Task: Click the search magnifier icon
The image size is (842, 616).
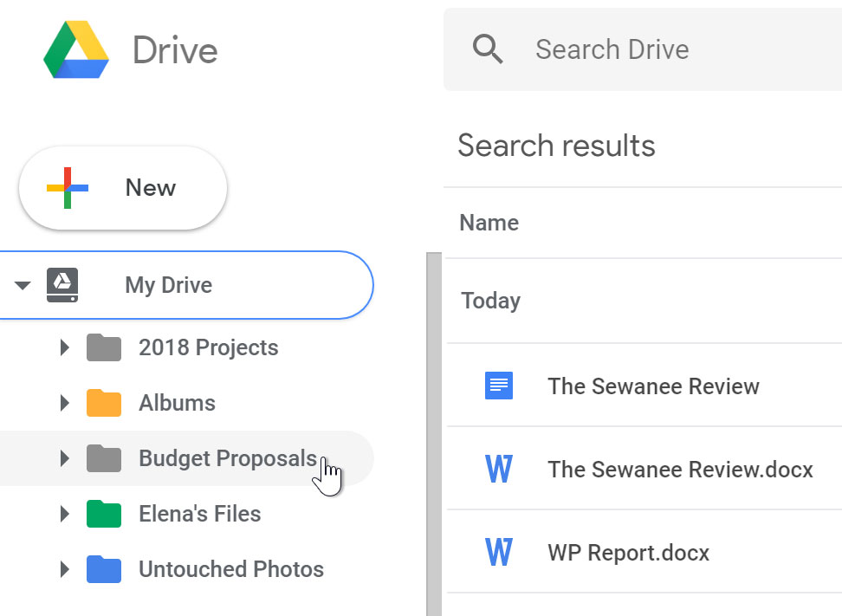Action: coord(488,49)
